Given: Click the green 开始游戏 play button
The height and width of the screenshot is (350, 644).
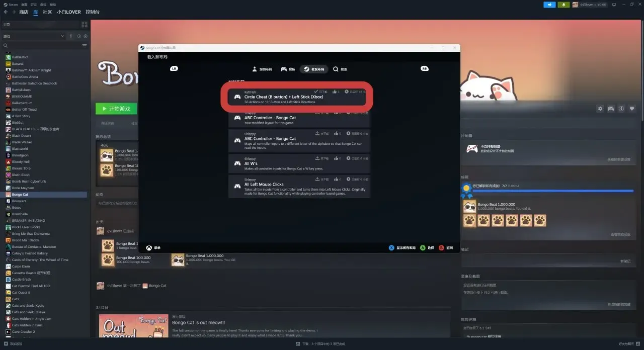Looking at the screenshot, I should pyautogui.click(x=116, y=109).
